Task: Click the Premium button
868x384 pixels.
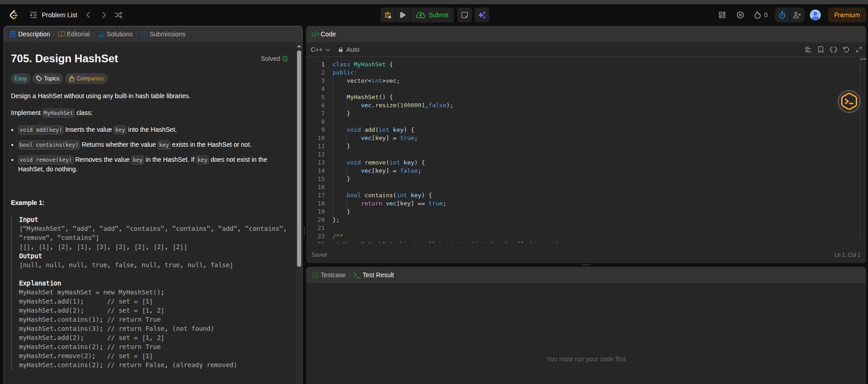Action: click(x=847, y=15)
